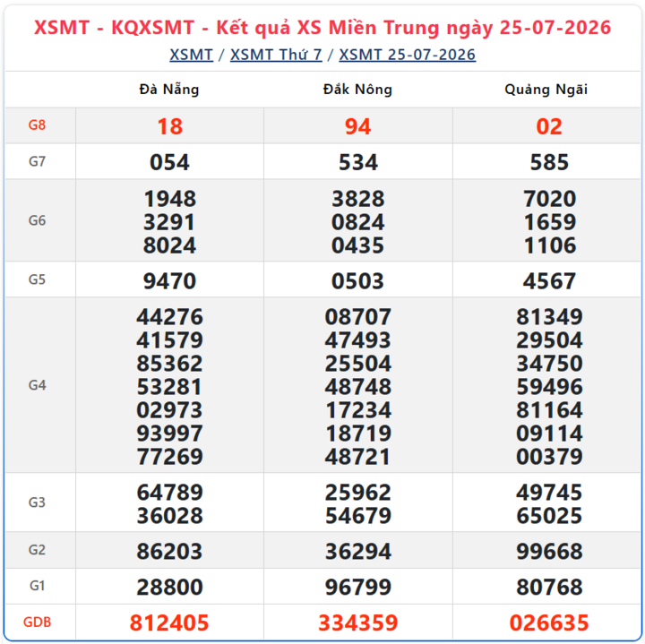Image resolution: width=645 pixels, height=644 pixels.
Task: Select G7 result 534
Action: pyautogui.click(x=357, y=162)
